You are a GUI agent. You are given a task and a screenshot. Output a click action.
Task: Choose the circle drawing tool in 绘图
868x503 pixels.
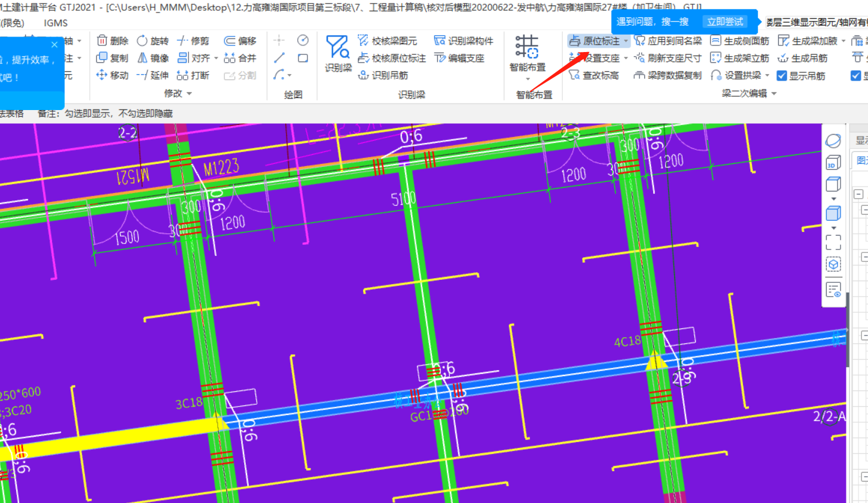pos(303,40)
